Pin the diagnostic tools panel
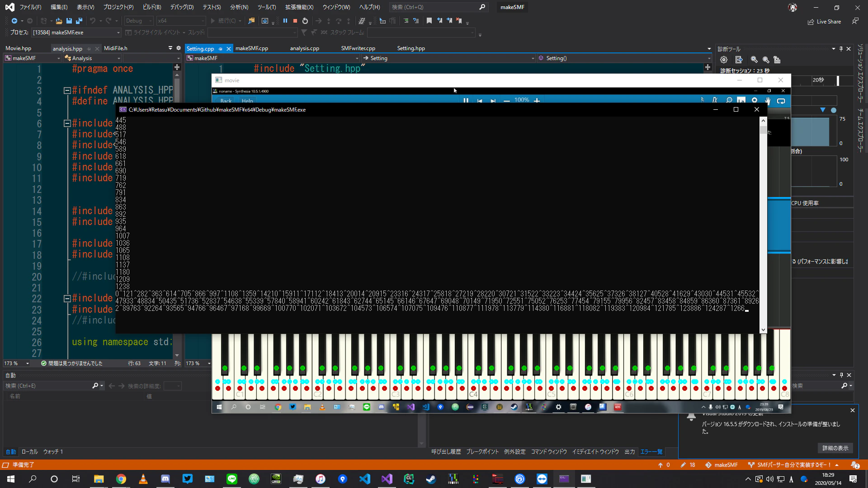 point(841,49)
